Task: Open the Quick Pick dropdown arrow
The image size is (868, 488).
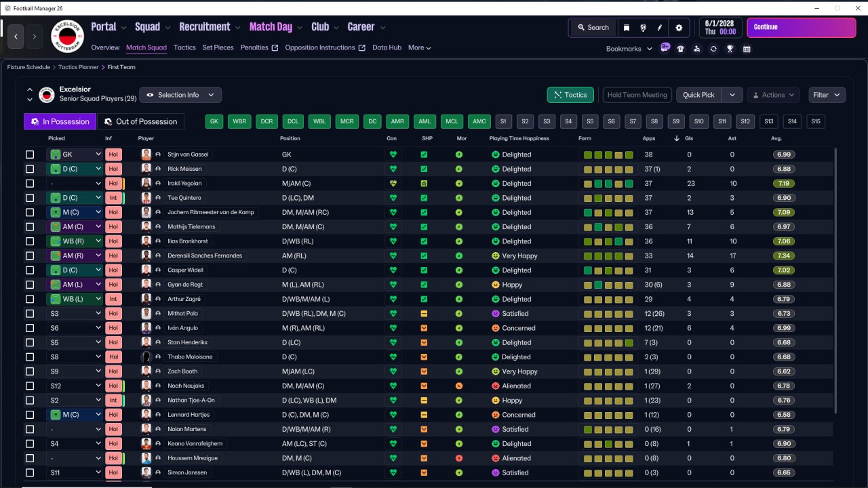Action: click(732, 95)
